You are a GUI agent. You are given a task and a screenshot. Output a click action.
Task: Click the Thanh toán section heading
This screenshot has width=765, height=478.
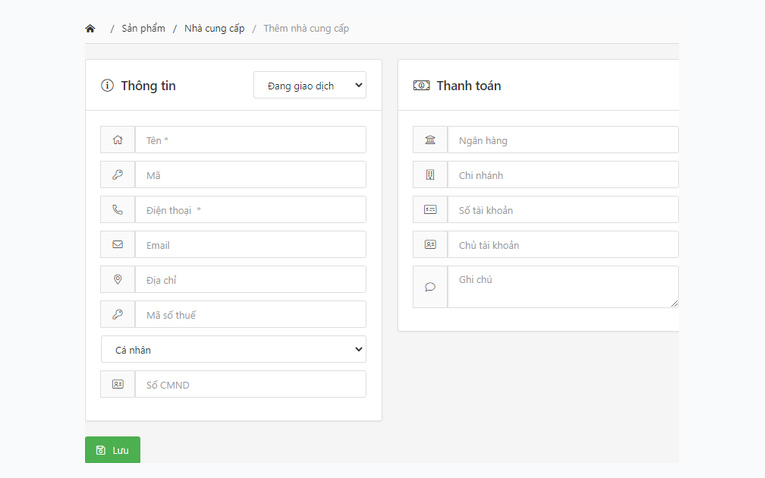click(469, 85)
